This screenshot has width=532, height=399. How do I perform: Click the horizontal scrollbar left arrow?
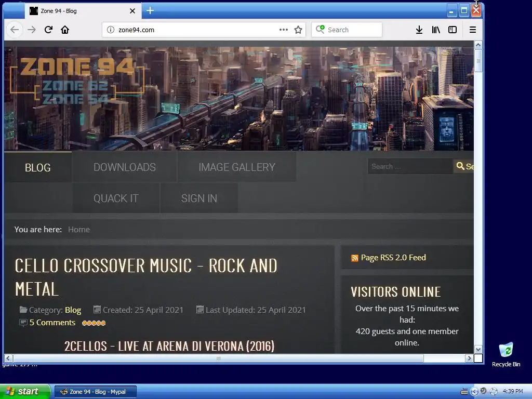[8, 358]
